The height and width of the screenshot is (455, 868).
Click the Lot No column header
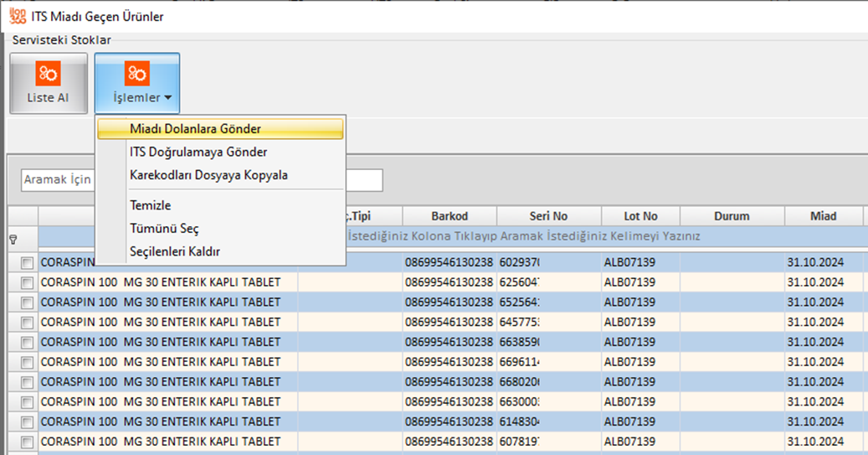(640, 216)
